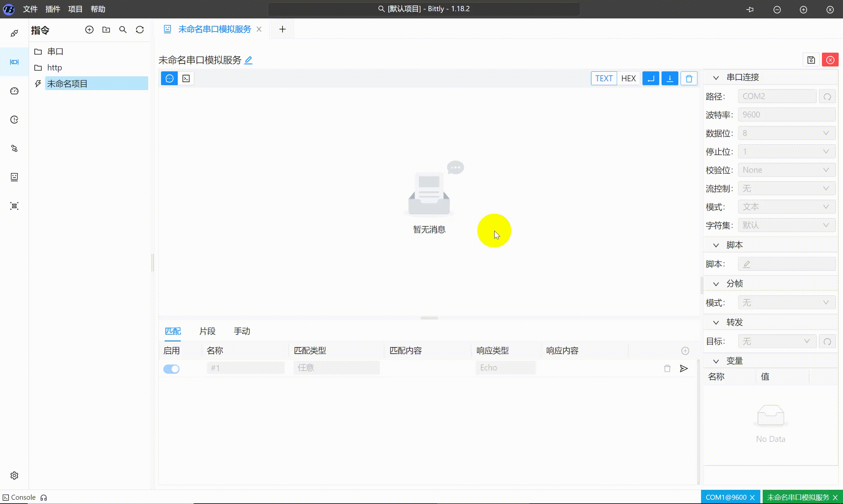Collapse the 串口连接 settings section
Viewport: 843px width, 504px height.
716,77
